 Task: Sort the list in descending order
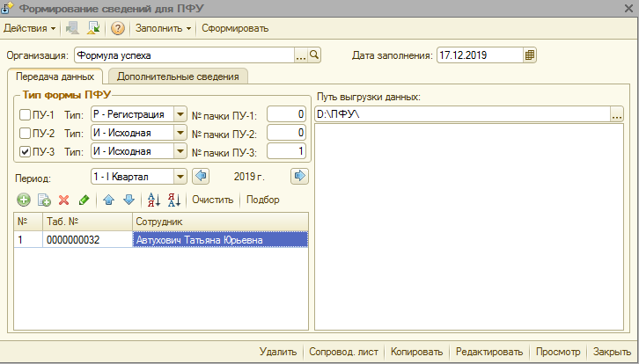pyautogui.click(x=174, y=200)
